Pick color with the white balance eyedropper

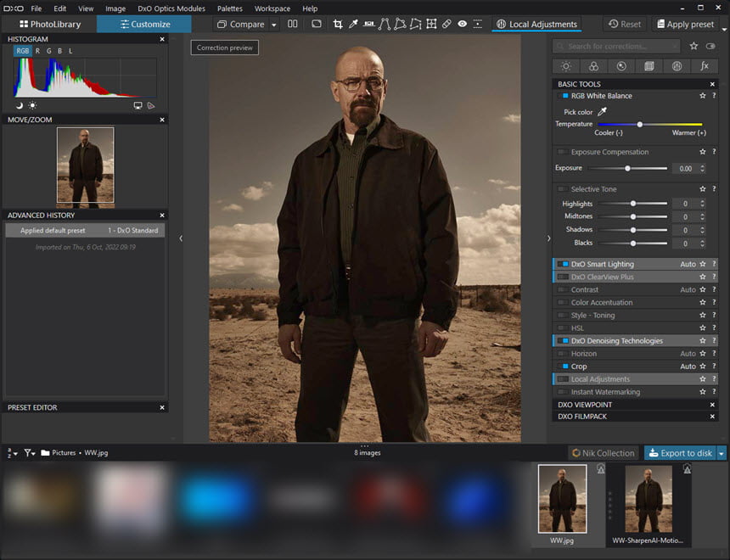602,112
